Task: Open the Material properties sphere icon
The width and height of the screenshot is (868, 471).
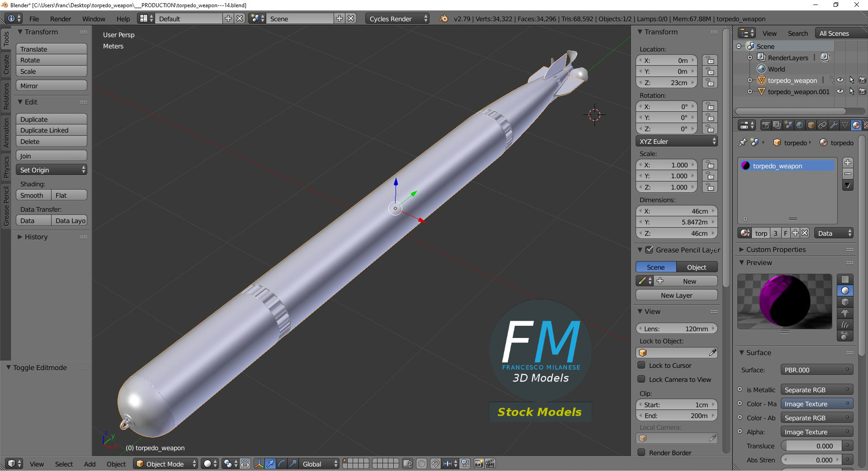Action: pyautogui.click(x=856, y=125)
